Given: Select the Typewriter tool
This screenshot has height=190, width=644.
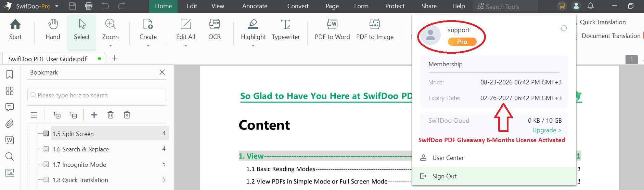Looking at the screenshot, I should pyautogui.click(x=286, y=29).
